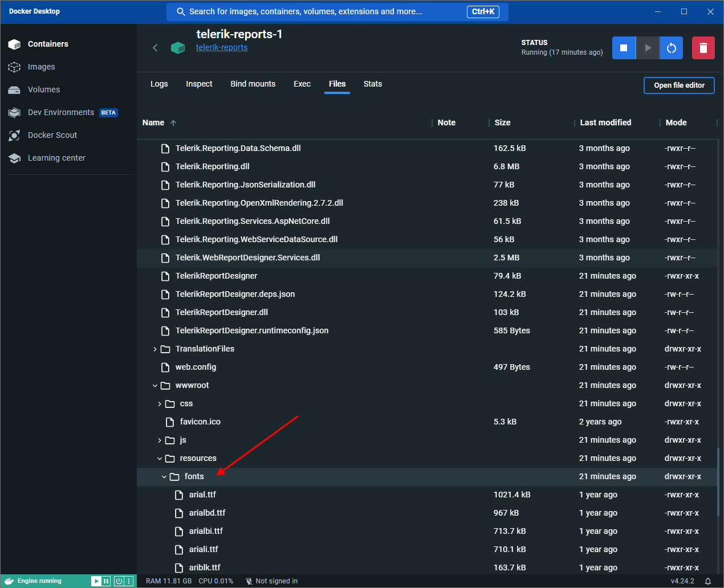The height and width of the screenshot is (588, 724).
Task: Open Dev Environments icon
Action: [x=14, y=113]
